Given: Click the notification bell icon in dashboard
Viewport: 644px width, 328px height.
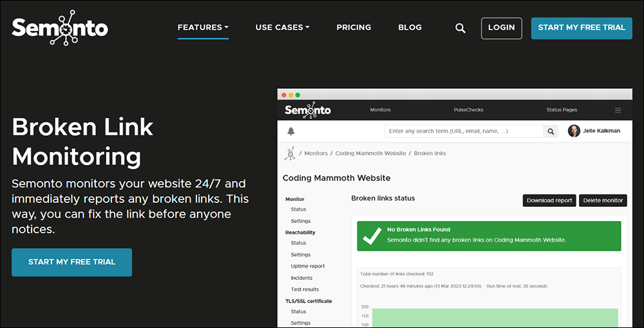Looking at the screenshot, I should point(291,131).
